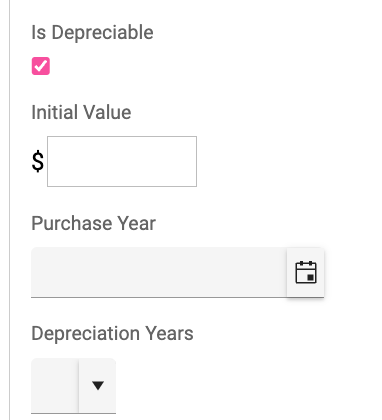The image size is (382, 420).
Task: Show the date picker via calendar icon
Action: [x=305, y=272]
